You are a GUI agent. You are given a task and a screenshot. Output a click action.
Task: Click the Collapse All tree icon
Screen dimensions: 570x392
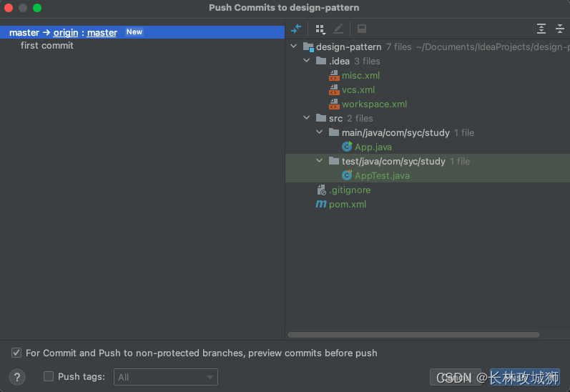(x=560, y=29)
